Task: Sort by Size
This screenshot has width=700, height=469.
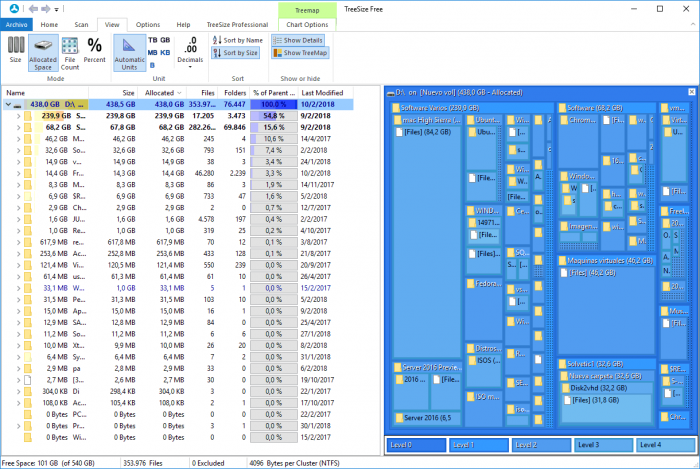Action: click(x=235, y=53)
